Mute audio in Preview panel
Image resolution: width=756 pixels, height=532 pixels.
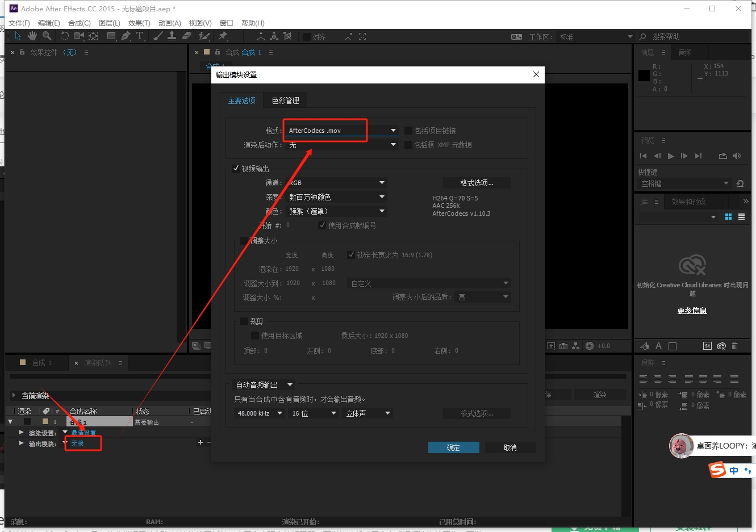pos(737,156)
